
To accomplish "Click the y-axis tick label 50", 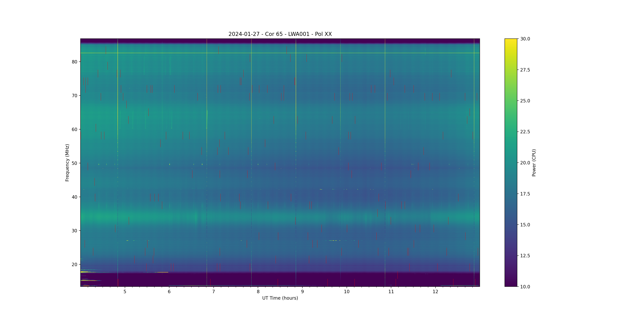I will (x=75, y=163).
